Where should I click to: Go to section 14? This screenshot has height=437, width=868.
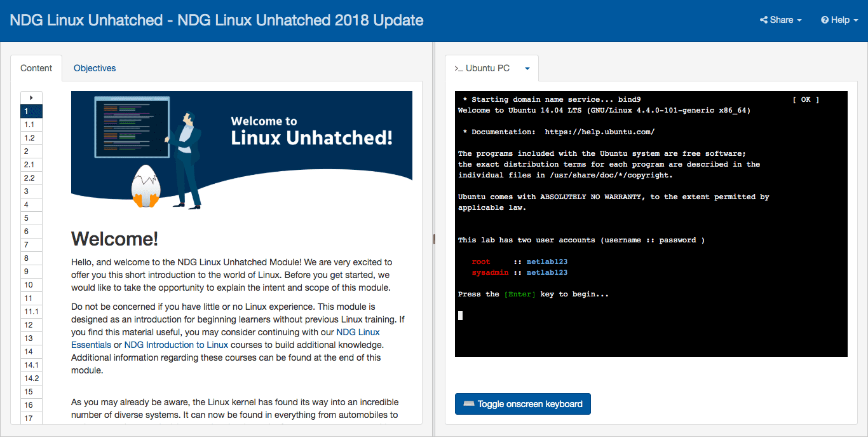pyautogui.click(x=31, y=352)
